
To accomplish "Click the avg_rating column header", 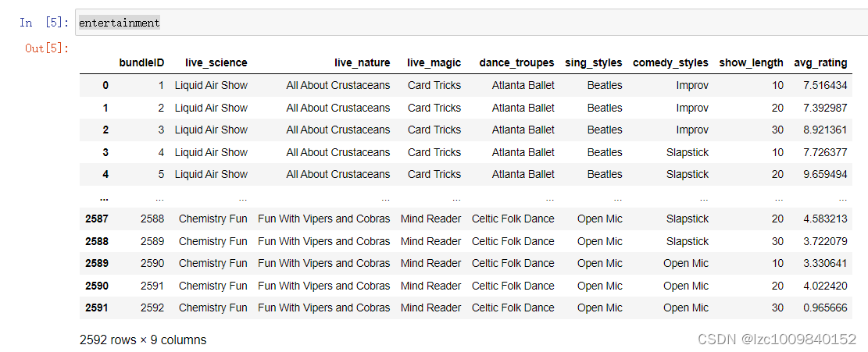I will coord(820,63).
